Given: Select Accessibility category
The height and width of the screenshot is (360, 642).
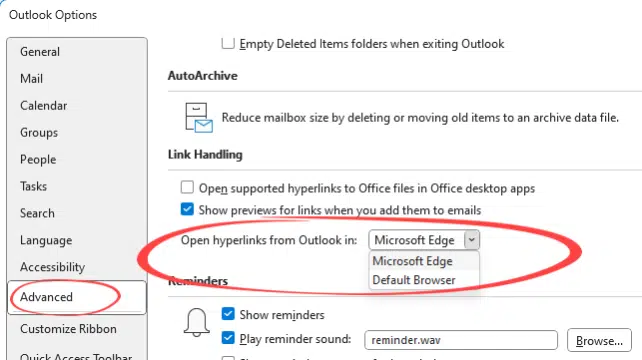Looking at the screenshot, I should pyautogui.click(x=52, y=267).
